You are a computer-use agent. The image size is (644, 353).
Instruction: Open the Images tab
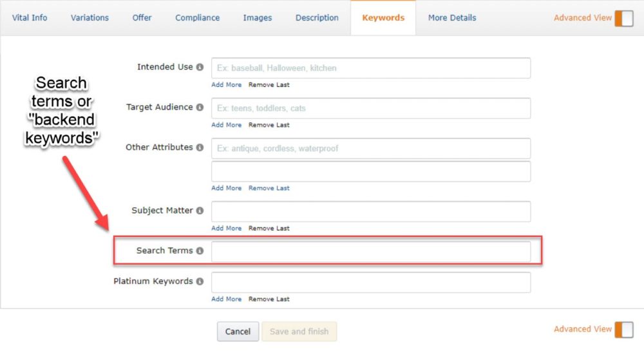[x=258, y=17]
